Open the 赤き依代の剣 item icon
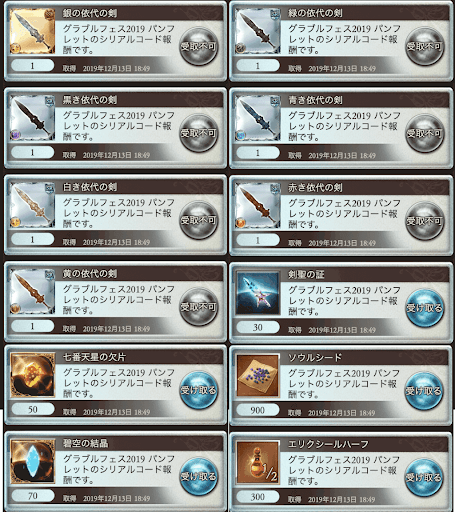 pyautogui.click(x=258, y=206)
